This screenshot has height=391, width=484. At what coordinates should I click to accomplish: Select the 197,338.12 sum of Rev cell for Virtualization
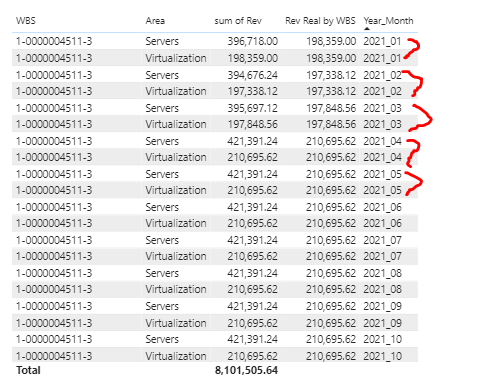[253, 91]
